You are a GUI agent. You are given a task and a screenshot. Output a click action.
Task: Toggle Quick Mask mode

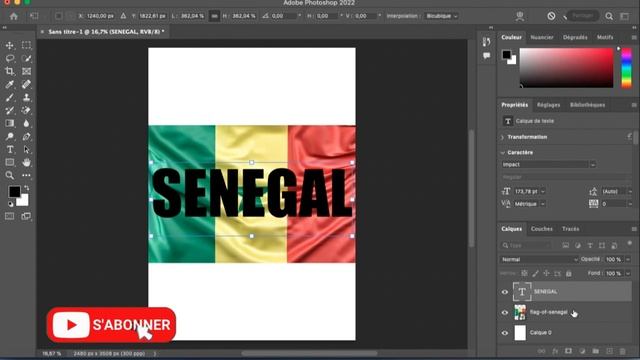click(10, 216)
